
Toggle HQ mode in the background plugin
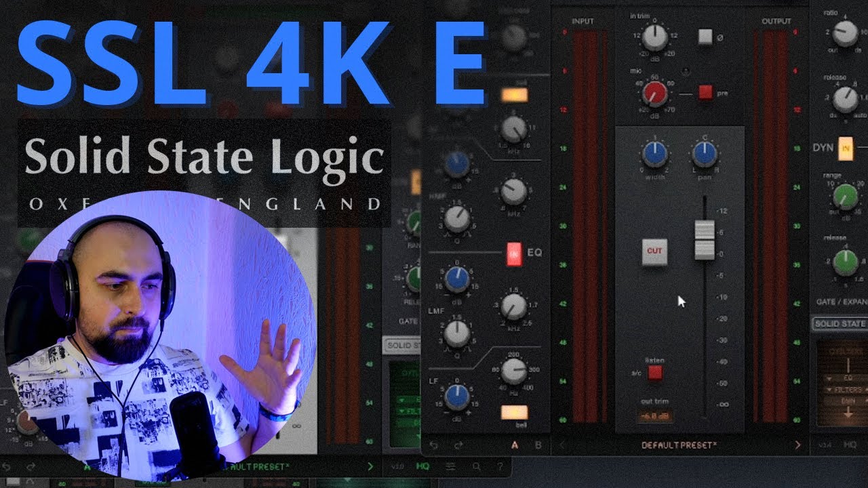click(422, 466)
